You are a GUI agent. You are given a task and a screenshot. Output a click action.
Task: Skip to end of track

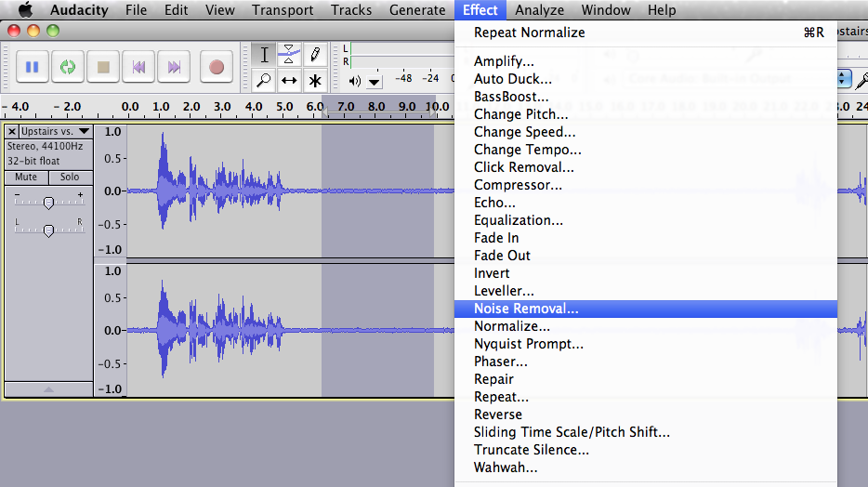(x=174, y=67)
